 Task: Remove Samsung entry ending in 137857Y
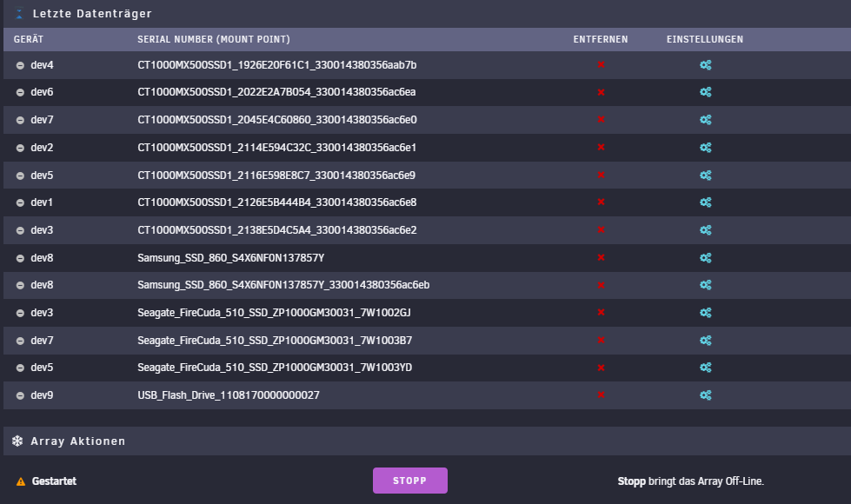[x=601, y=257]
